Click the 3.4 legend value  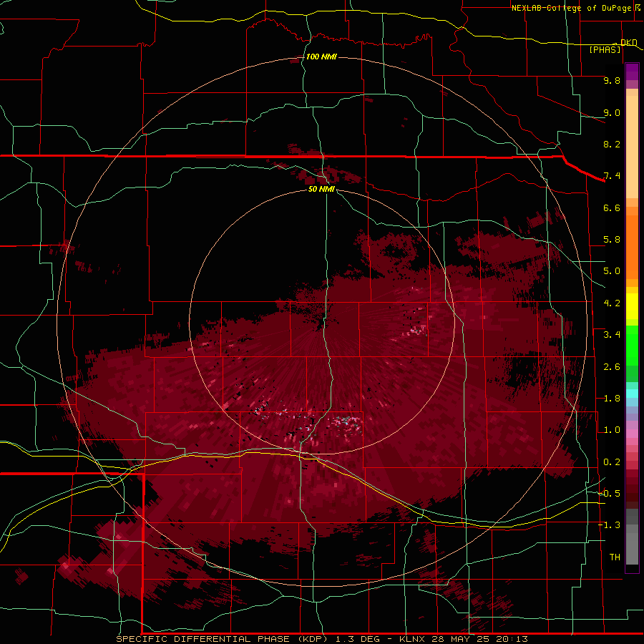click(x=612, y=335)
